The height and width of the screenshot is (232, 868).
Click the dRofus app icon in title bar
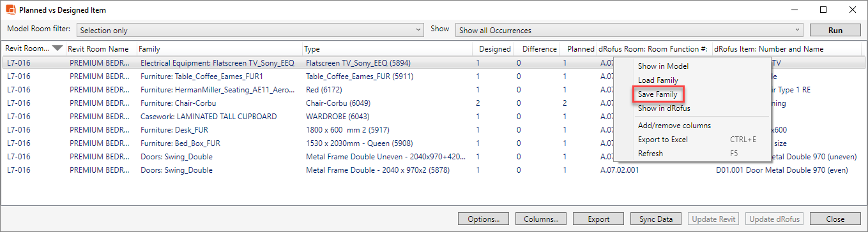pos(10,10)
